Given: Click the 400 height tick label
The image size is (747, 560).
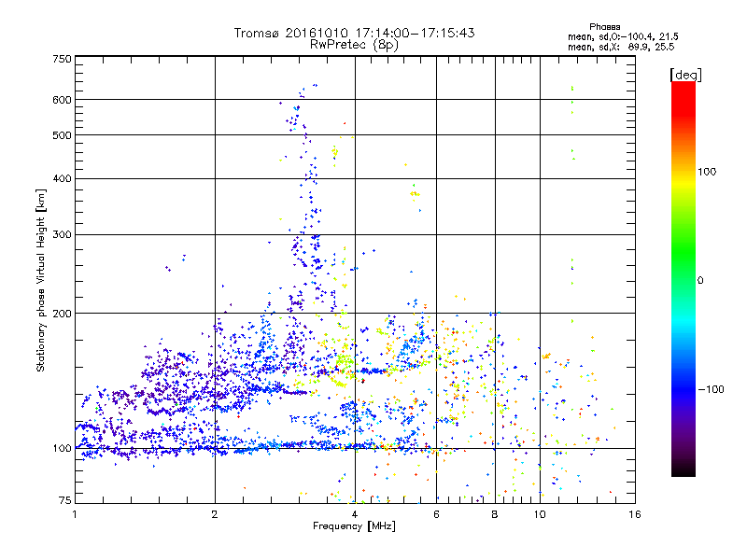Looking at the screenshot, I should click(62, 179).
